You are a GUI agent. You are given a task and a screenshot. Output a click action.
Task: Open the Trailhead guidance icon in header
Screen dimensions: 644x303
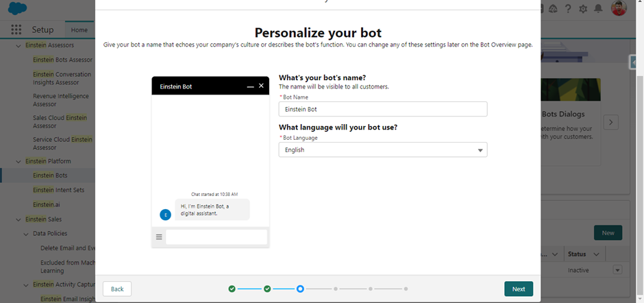[553, 9]
